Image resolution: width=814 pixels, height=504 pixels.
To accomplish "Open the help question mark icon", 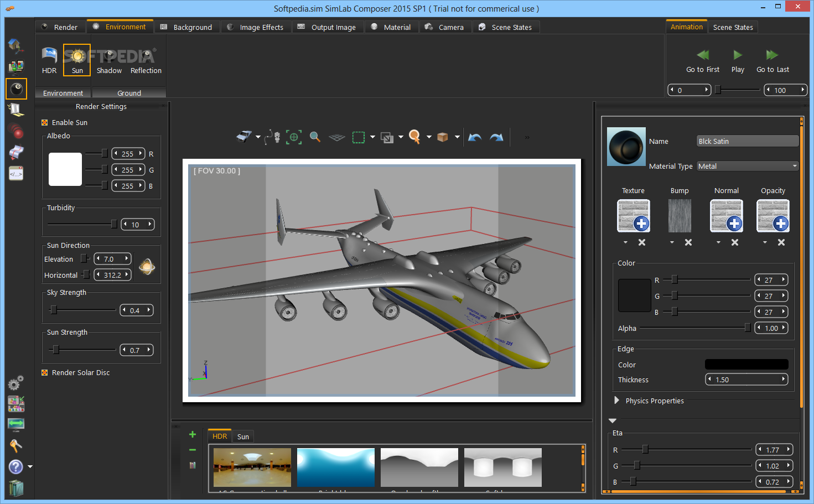I will [x=15, y=467].
